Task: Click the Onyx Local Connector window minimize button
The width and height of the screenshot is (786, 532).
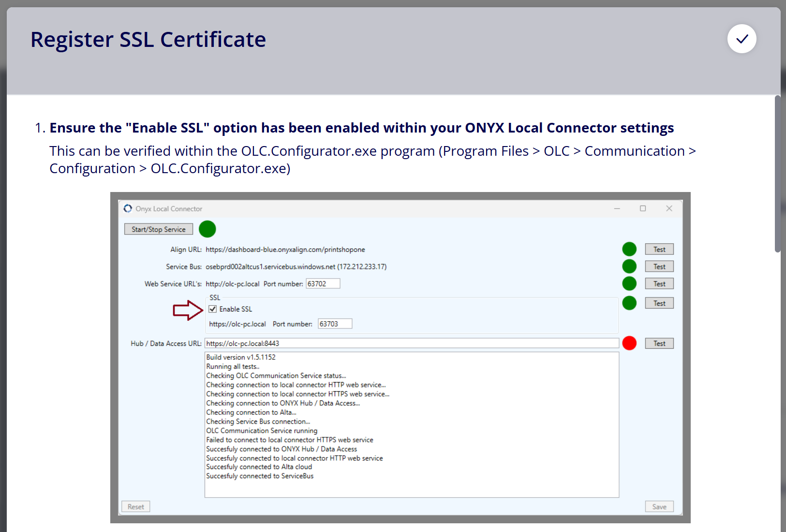Action: coord(617,208)
